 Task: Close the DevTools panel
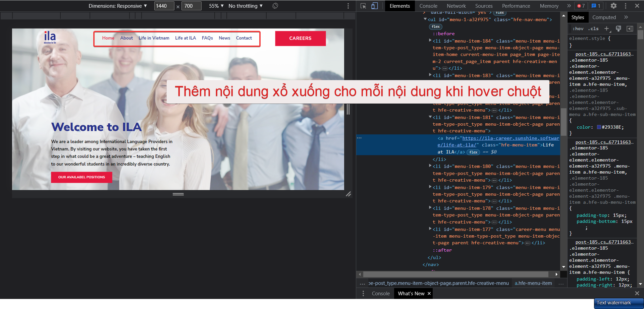(637, 6)
